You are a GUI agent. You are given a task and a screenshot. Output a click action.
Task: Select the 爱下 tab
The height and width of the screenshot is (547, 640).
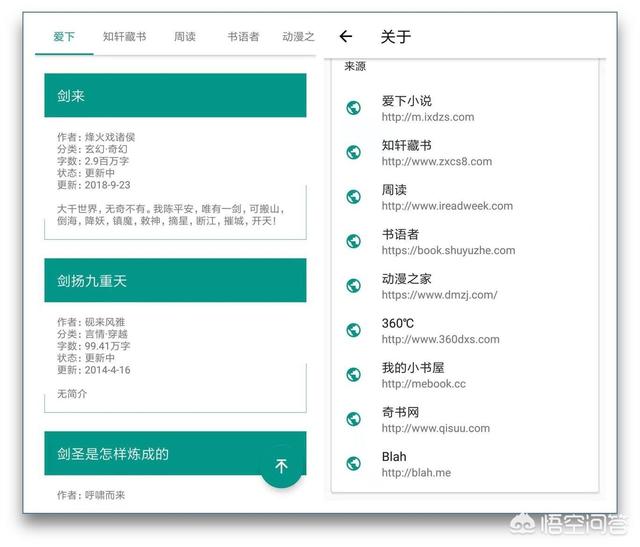pos(64,37)
